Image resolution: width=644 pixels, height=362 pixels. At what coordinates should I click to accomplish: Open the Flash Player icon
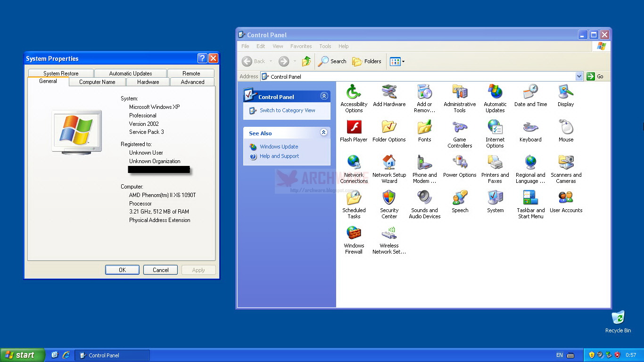[x=354, y=131]
